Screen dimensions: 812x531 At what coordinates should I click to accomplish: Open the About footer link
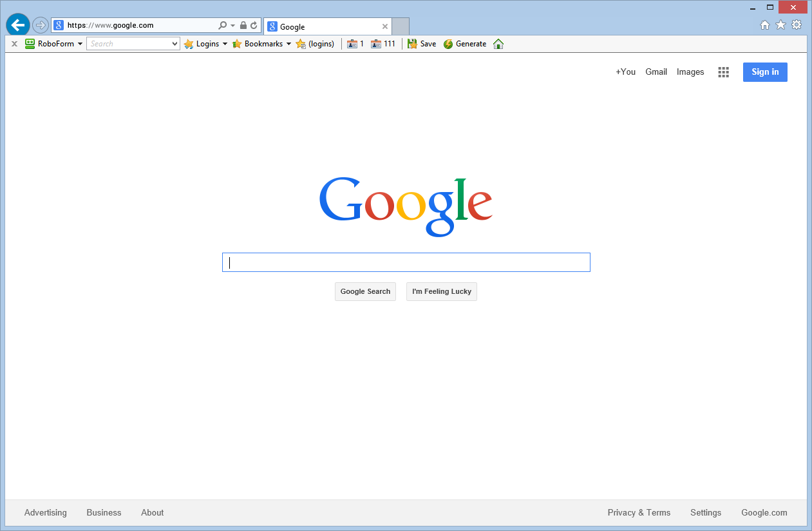pyautogui.click(x=153, y=513)
